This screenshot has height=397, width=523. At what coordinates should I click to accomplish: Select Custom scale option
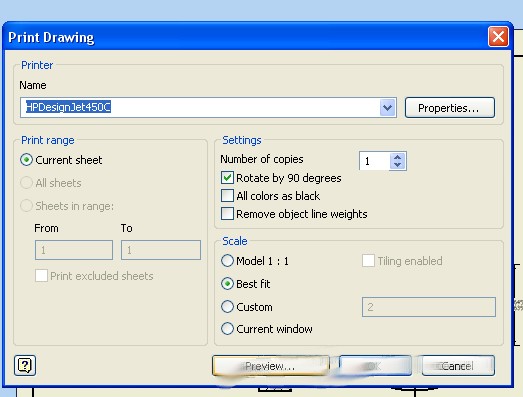pyautogui.click(x=227, y=307)
